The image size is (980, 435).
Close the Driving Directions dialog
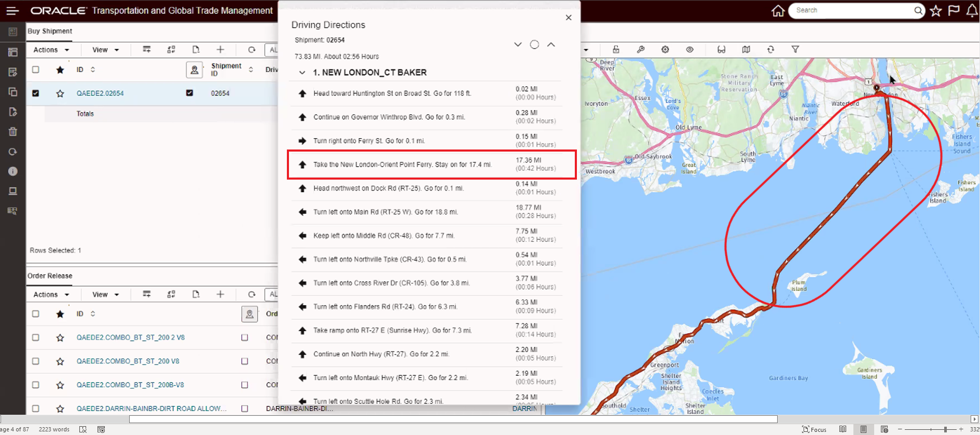point(569,18)
